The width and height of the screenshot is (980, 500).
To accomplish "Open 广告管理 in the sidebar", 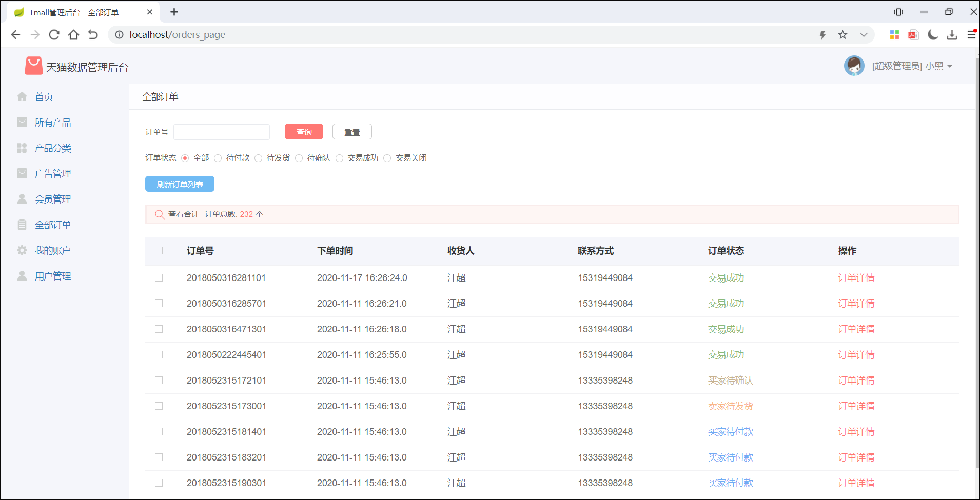I will 53,173.
